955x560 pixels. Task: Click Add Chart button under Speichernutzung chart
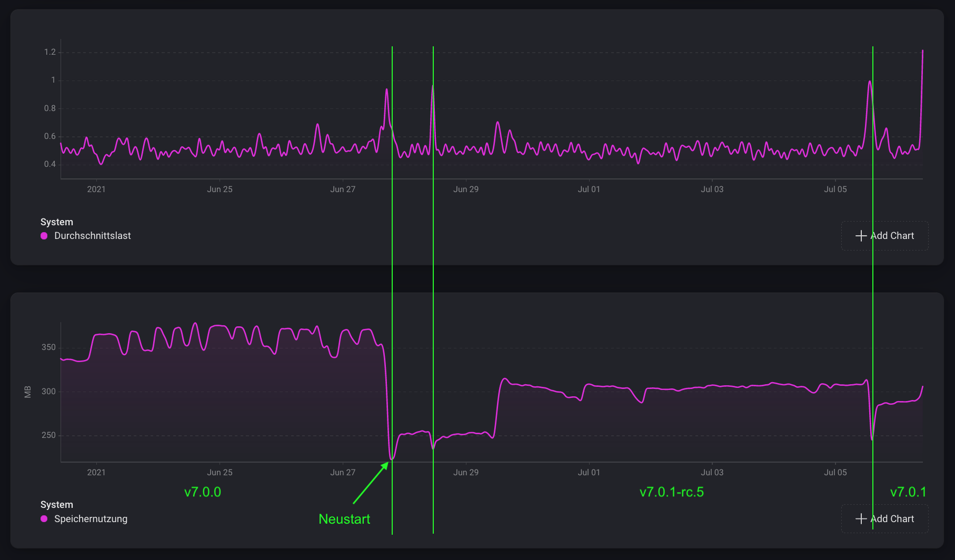884,519
